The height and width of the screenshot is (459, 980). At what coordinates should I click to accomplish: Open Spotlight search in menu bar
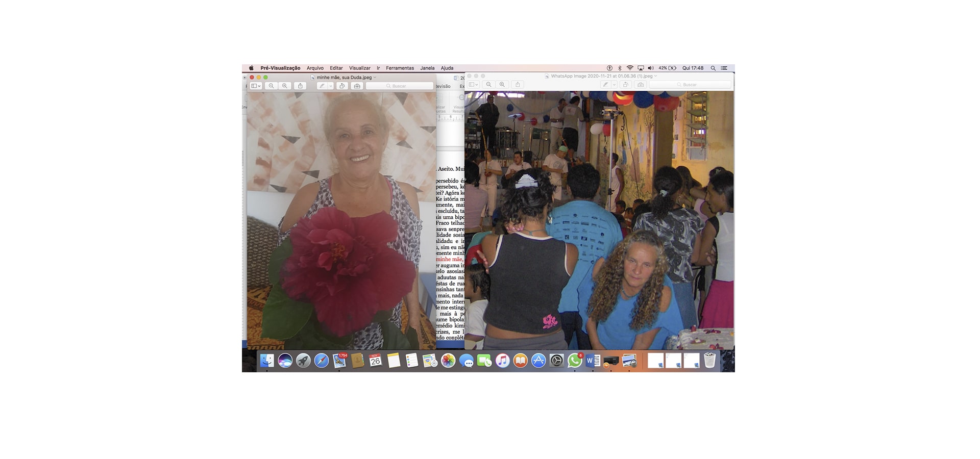pyautogui.click(x=713, y=68)
